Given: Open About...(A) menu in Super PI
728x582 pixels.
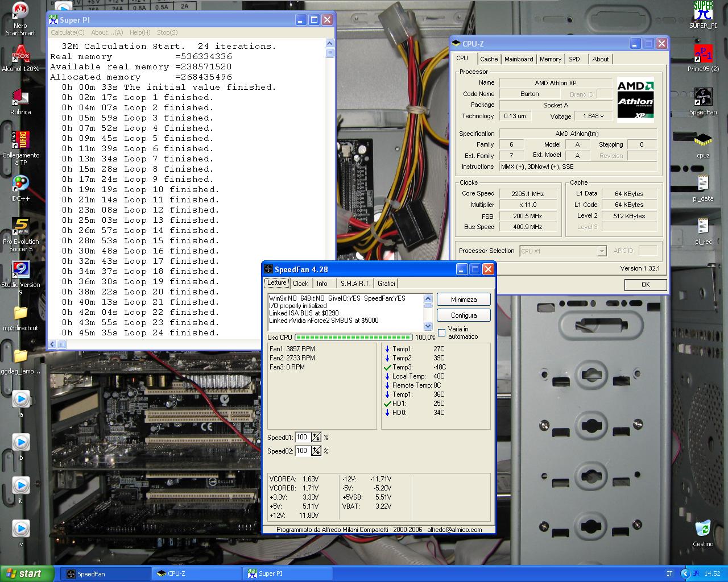Looking at the screenshot, I should pyautogui.click(x=107, y=32).
